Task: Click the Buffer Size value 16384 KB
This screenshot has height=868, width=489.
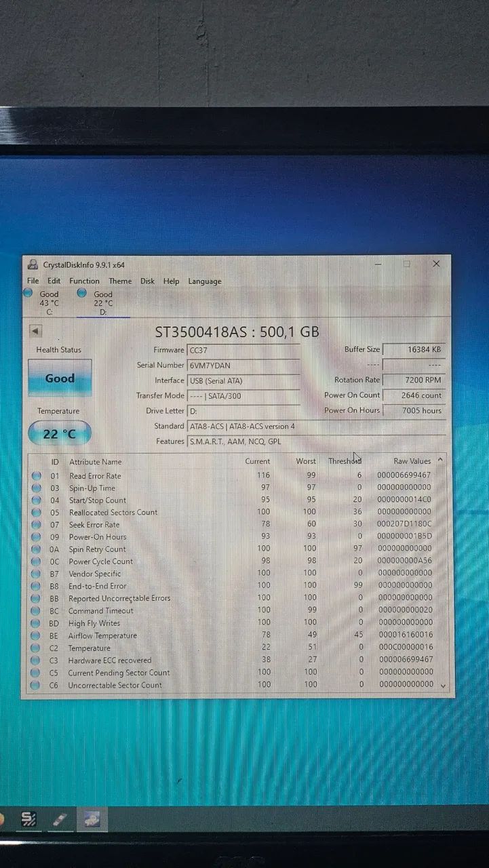Action: [x=414, y=350]
